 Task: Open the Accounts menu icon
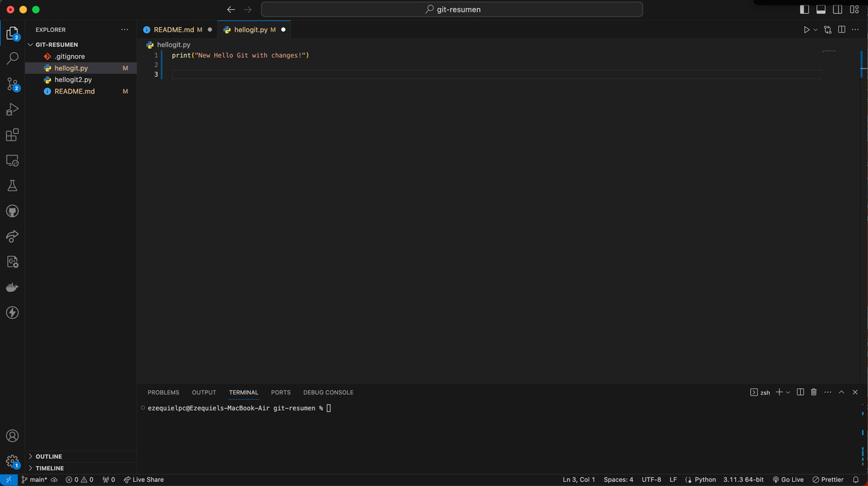pyautogui.click(x=12, y=436)
